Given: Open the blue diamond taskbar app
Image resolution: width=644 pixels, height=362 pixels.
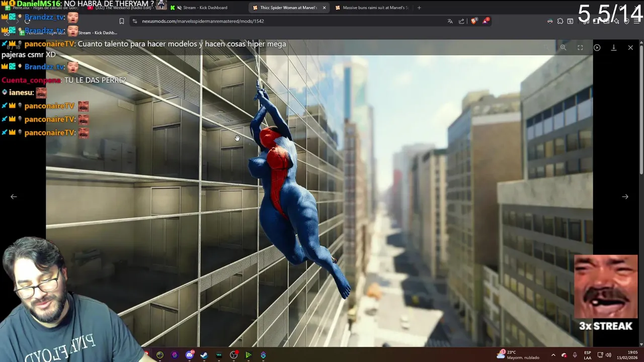Looking at the screenshot, I should 263,355.
